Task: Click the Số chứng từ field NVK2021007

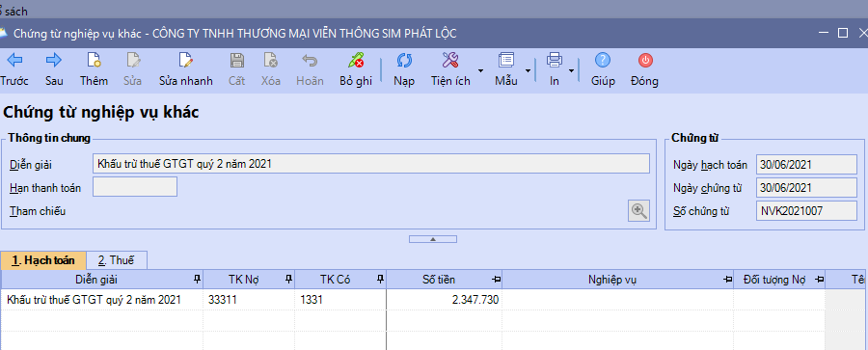Action: pyautogui.click(x=806, y=211)
